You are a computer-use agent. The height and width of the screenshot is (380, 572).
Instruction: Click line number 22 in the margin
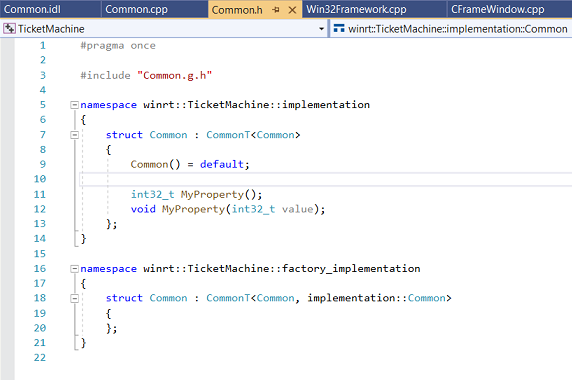(x=40, y=358)
